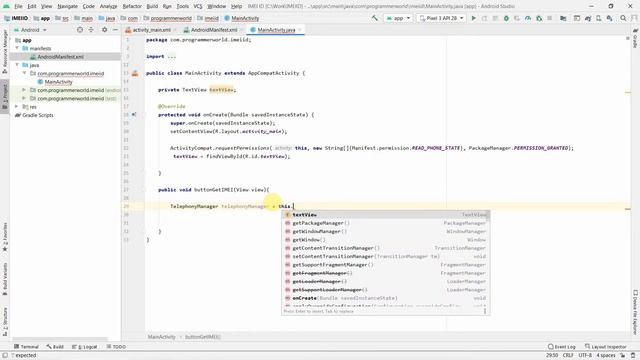Click the Profile app gauge icon
The width and height of the screenshot is (640, 360).
[x=528, y=18]
